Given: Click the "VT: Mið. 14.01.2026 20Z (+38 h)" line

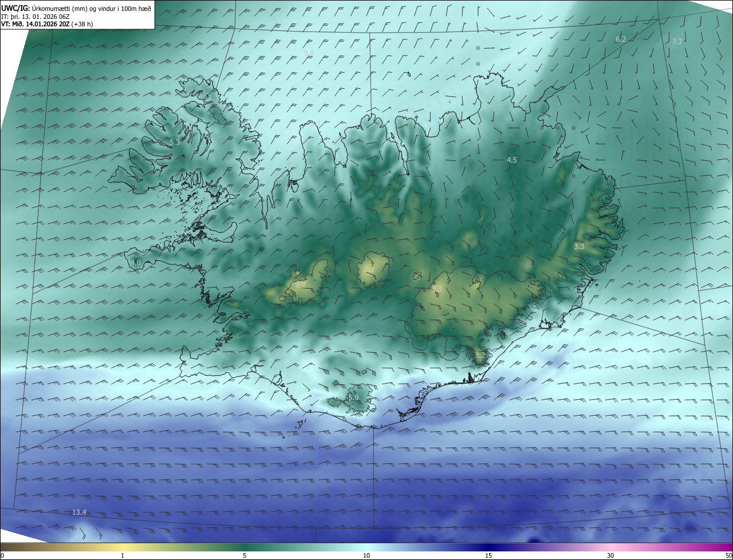Looking at the screenshot, I should (x=48, y=24).
